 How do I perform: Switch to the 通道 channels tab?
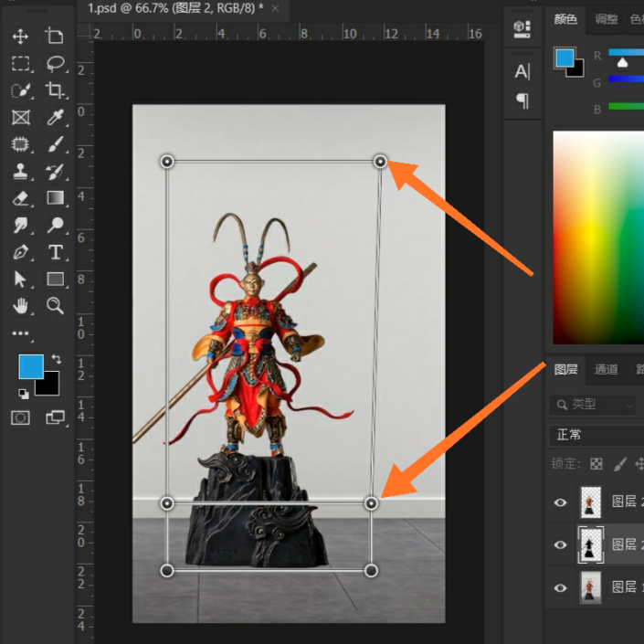607,369
